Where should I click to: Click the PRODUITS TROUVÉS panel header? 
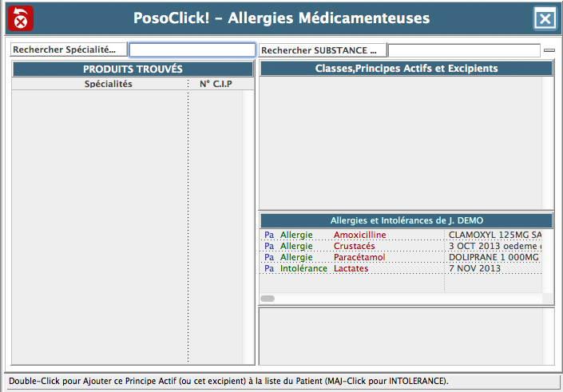pos(133,69)
